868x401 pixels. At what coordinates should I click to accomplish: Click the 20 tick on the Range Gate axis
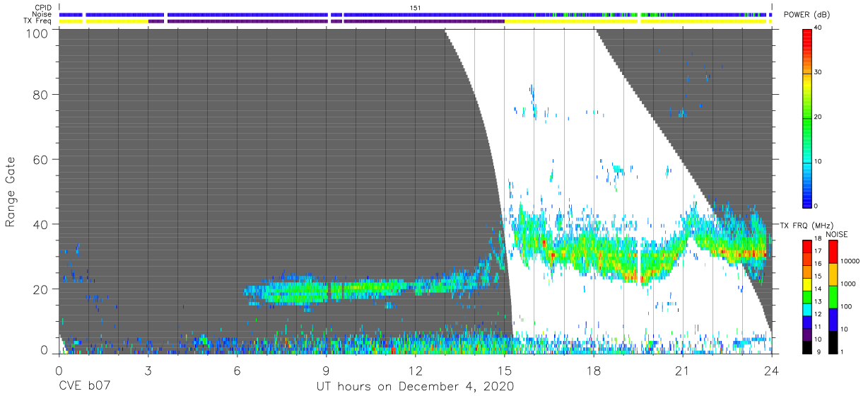click(40, 289)
